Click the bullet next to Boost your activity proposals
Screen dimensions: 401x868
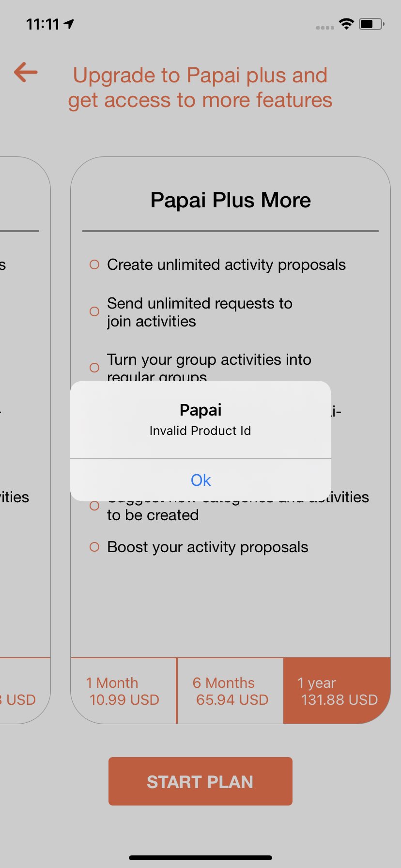tap(94, 547)
